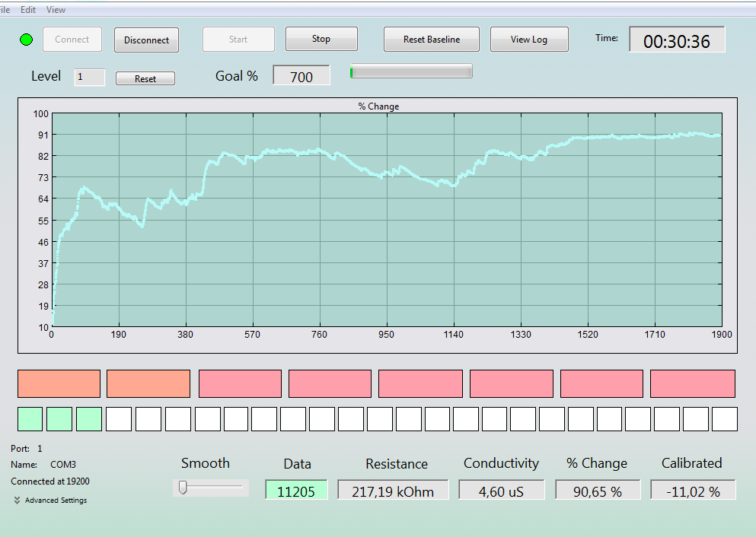This screenshot has height=537, width=756.
Task: Expand Advanced Settings chevron icon
Action: tap(17, 500)
